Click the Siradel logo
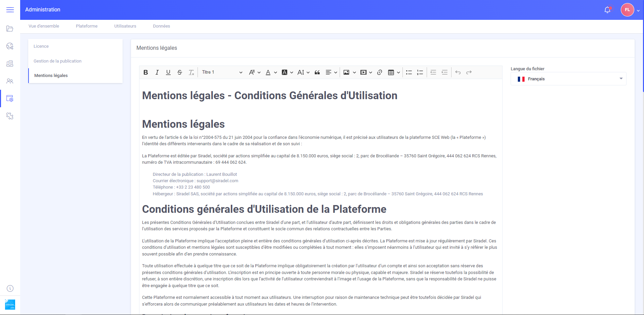The height and width of the screenshot is (315, 644). pyautogui.click(x=10, y=305)
